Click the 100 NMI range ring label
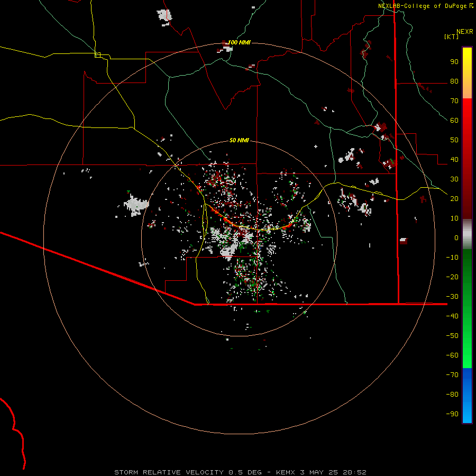Image resolution: width=476 pixels, height=476 pixels. 239,42
